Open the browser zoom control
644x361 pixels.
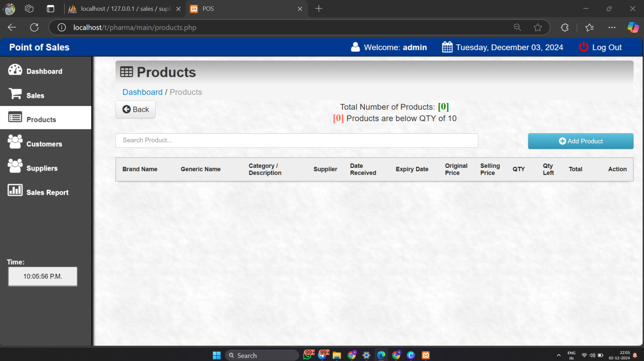click(517, 28)
